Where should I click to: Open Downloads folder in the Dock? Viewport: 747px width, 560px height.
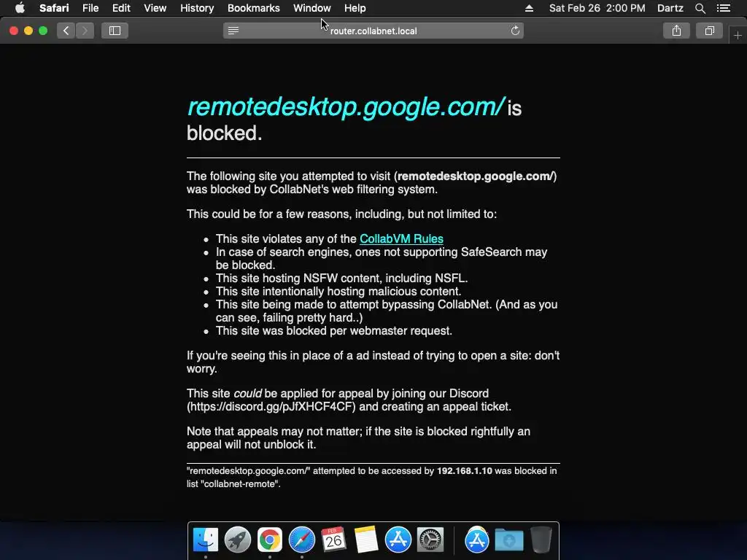click(x=508, y=540)
